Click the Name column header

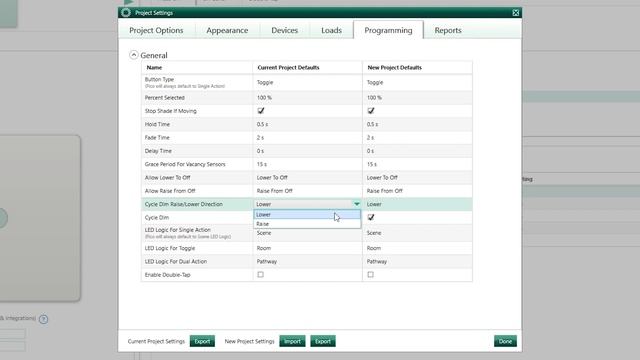154,67
